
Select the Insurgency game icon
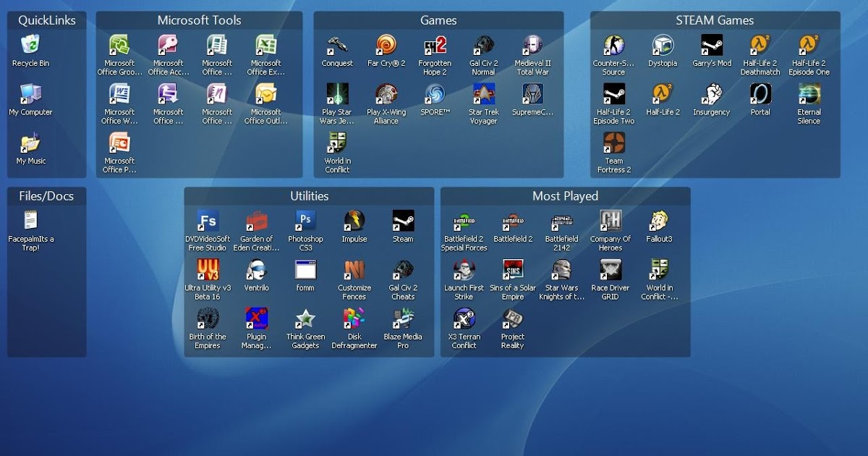pos(712,94)
